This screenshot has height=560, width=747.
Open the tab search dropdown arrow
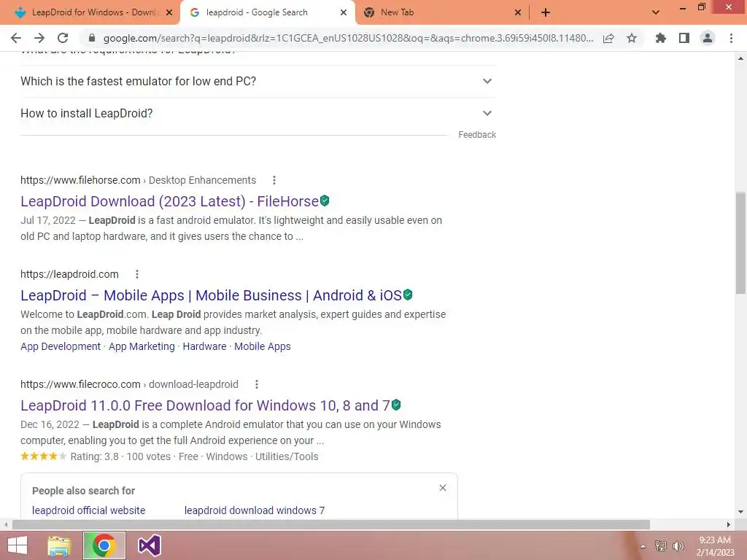656,12
